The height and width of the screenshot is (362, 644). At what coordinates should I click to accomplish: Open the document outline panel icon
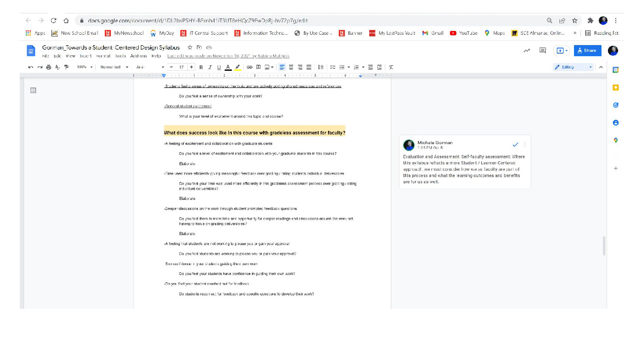tap(33, 90)
